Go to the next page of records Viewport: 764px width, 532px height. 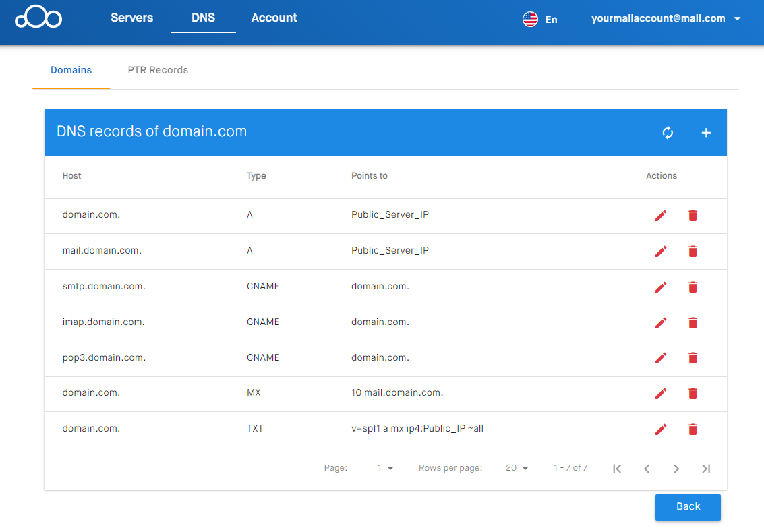(x=676, y=469)
